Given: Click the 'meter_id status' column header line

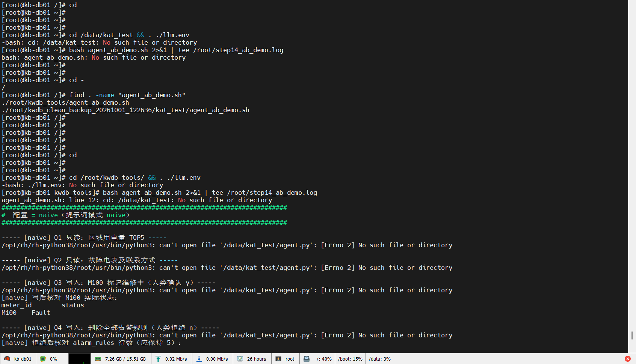Looking at the screenshot, I should click(x=43, y=305).
